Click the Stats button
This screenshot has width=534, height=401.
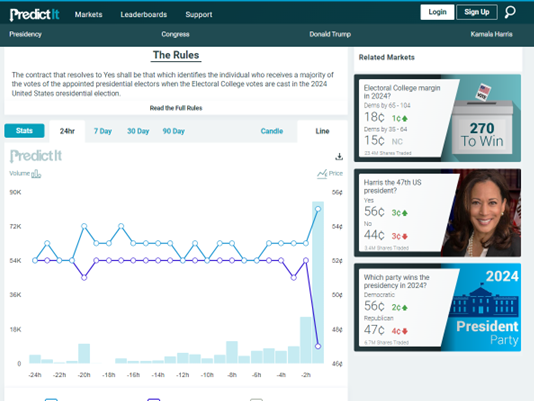pyautogui.click(x=24, y=130)
